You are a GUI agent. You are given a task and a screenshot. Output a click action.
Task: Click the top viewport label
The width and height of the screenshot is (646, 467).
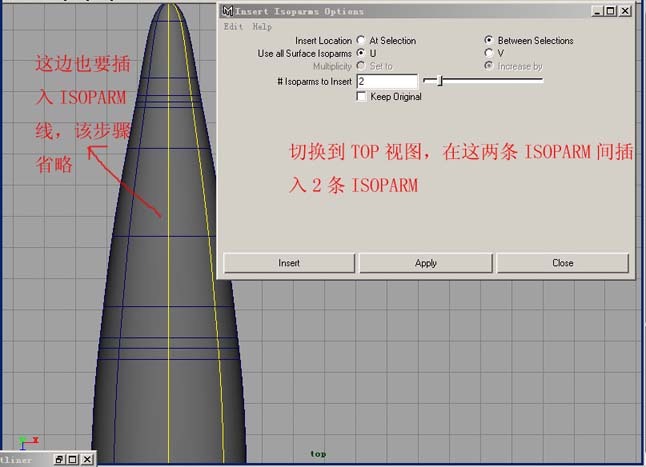(x=318, y=454)
